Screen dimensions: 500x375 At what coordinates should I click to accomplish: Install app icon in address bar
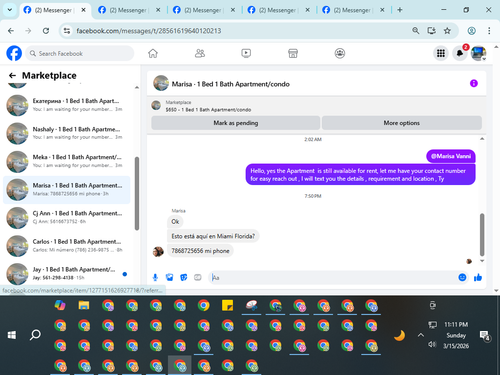tap(431, 31)
